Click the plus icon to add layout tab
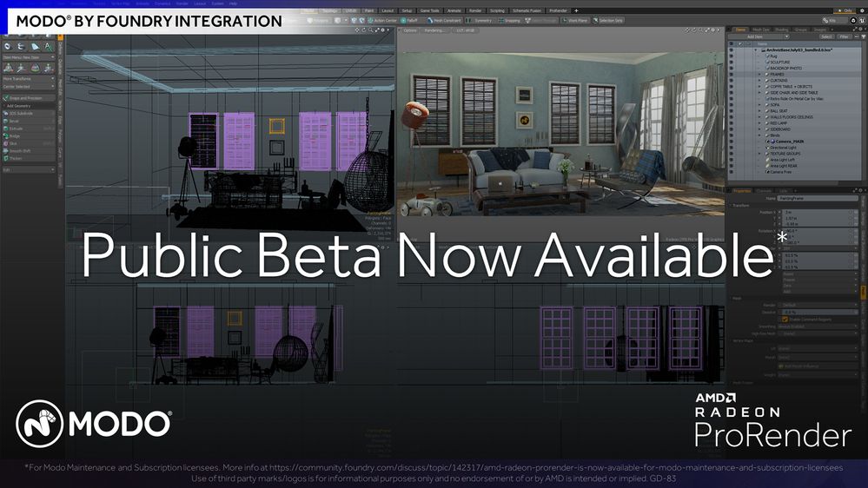The image size is (868, 488). (x=576, y=10)
